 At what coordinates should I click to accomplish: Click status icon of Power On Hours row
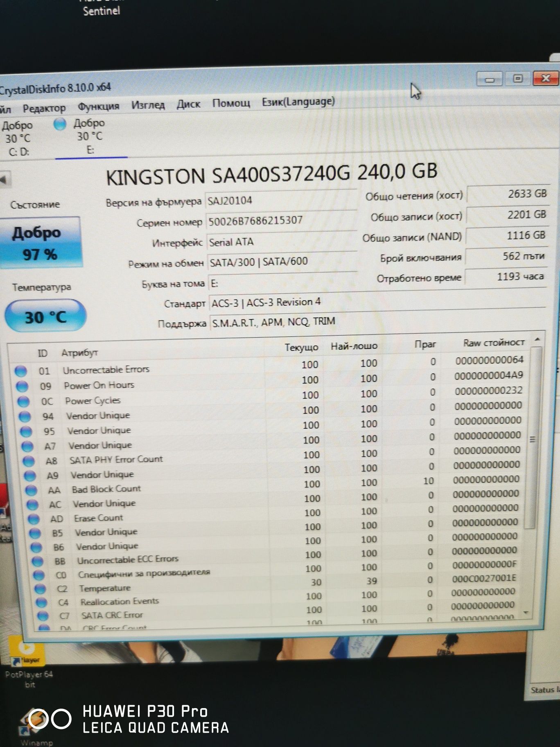22,386
